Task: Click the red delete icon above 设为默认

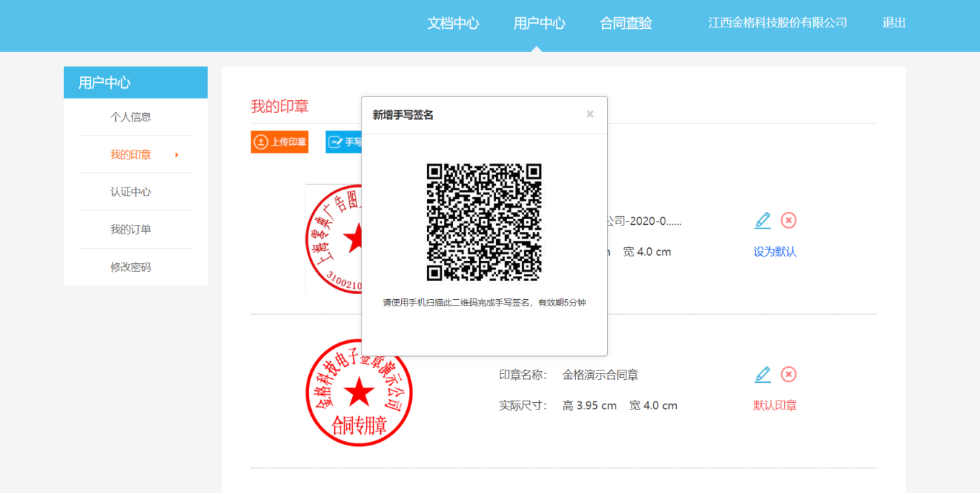Action: point(788,221)
